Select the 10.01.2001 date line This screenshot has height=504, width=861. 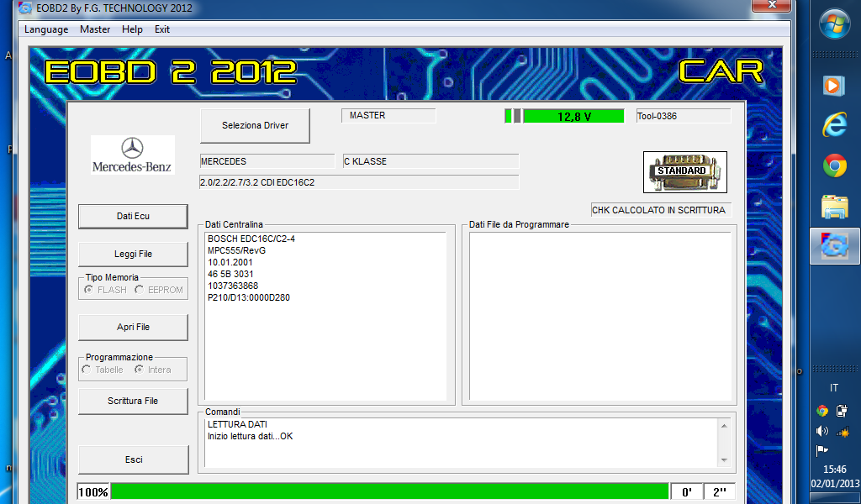tap(230, 262)
